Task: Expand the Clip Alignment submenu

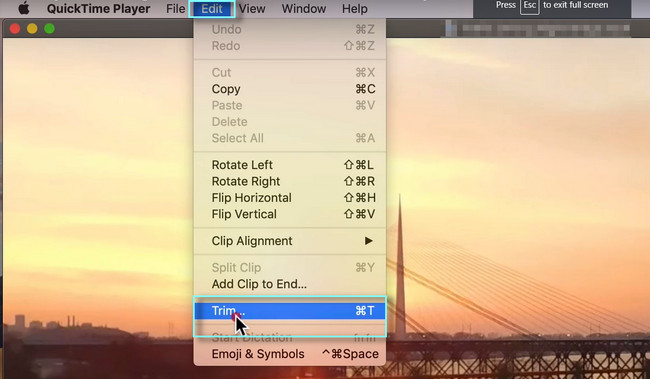Action: pos(290,241)
